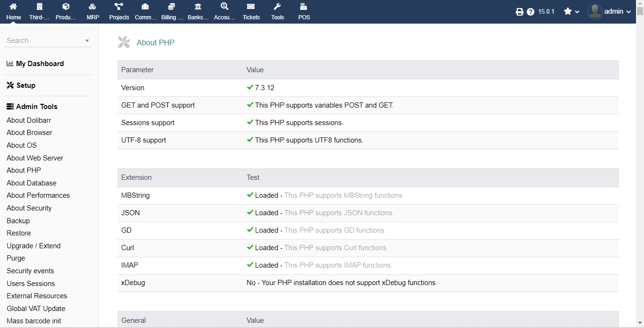
Task: Open My Dashboard in sidebar
Action: 40,64
